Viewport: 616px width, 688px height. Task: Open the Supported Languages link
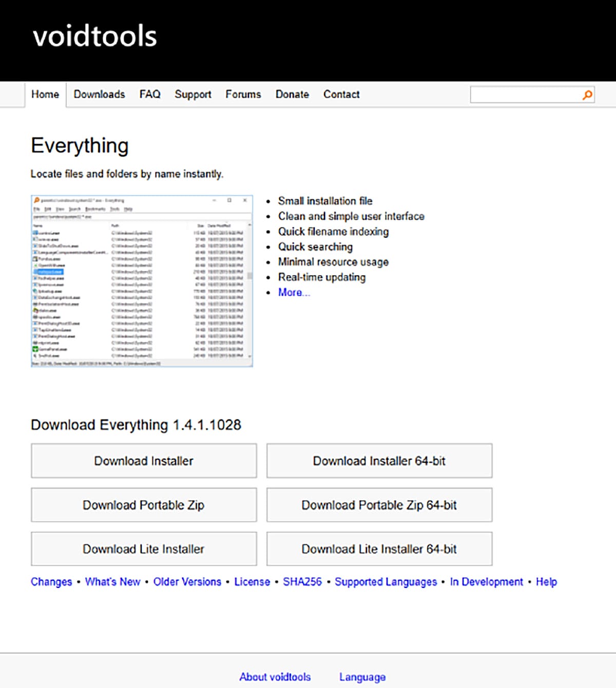[x=386, y=582]
